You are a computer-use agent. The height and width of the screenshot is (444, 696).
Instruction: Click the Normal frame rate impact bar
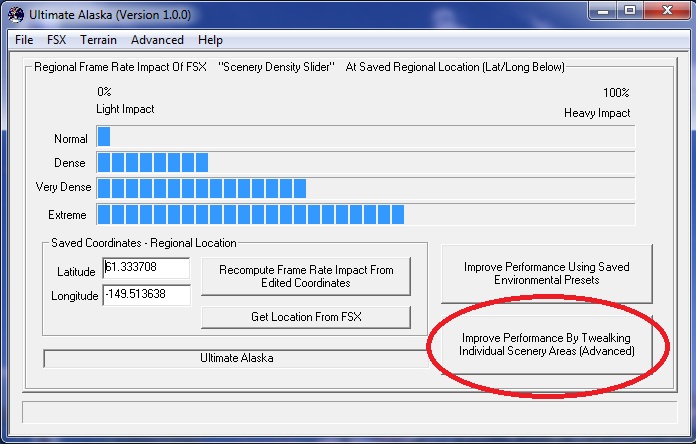coord(366,136)
